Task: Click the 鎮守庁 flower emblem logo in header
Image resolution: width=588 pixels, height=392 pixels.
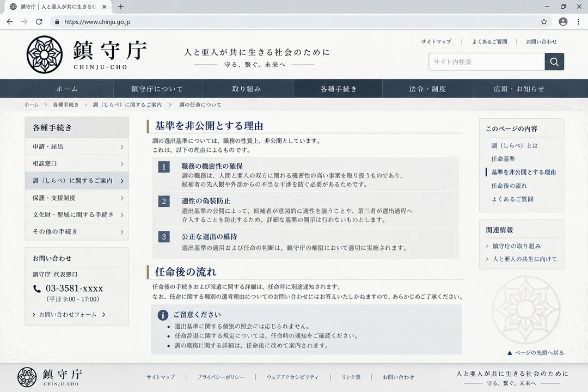Action: click(x=44, y=55)
